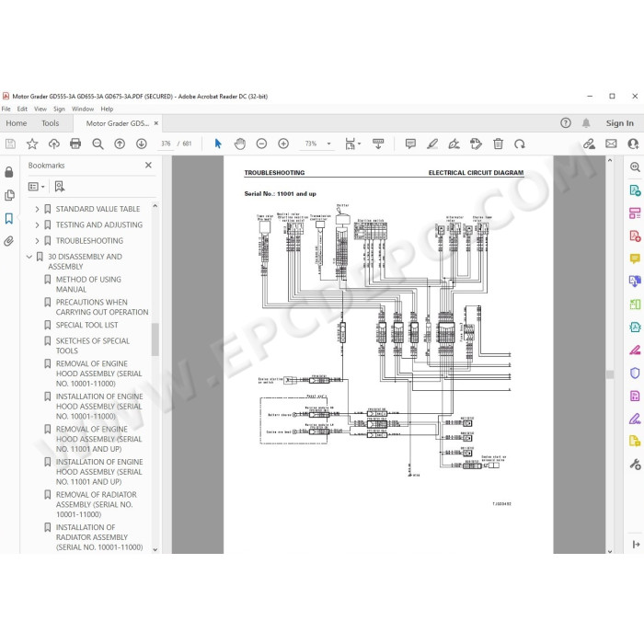Select the Hand pan tool
The height and width of the screenshot is (644, 644).
(240, 144)
